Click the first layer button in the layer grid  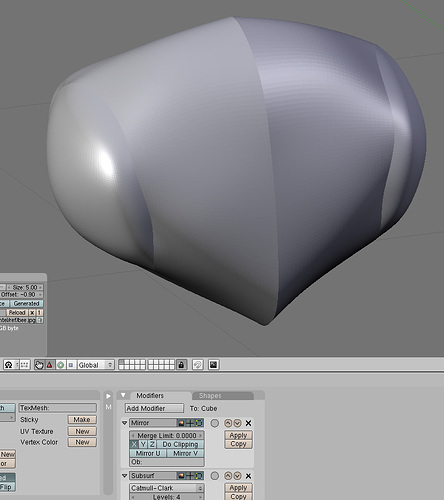point(121,362)
